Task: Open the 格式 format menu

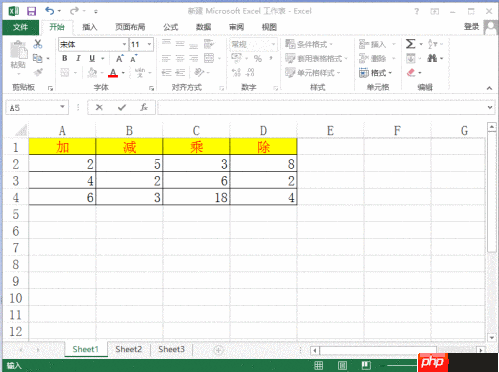Action: tap(376, 73)
